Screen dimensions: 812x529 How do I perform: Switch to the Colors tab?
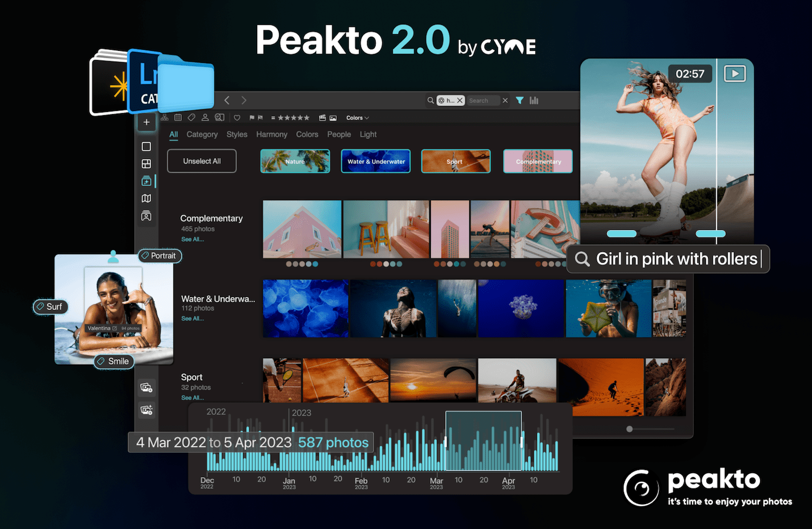tap(307, 134)
